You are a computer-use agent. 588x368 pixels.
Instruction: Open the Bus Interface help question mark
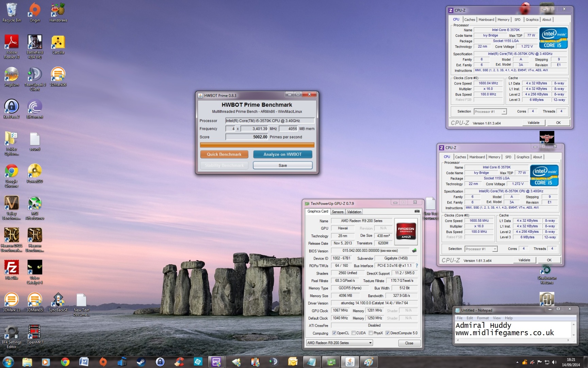coord(416,265)
